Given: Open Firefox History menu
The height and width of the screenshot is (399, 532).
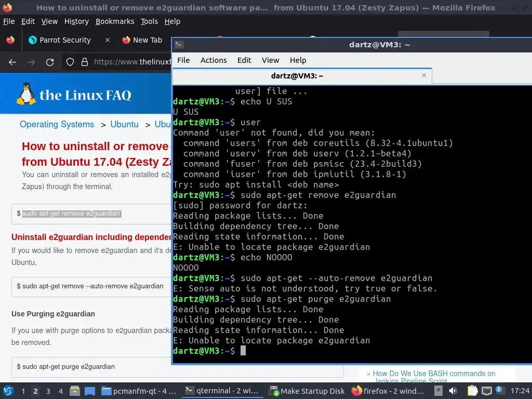Looking at the screenshot, I should point(76,21).
